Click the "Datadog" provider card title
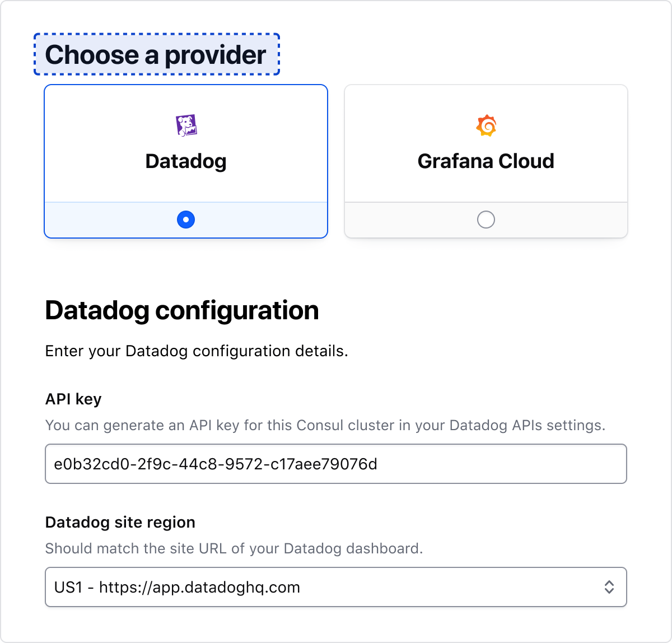 (186, 161)
